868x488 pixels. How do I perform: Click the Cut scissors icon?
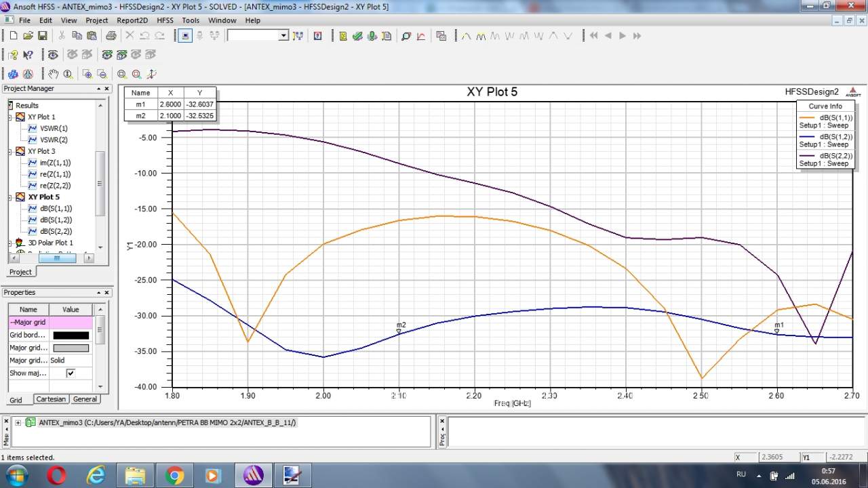point(62,36)
